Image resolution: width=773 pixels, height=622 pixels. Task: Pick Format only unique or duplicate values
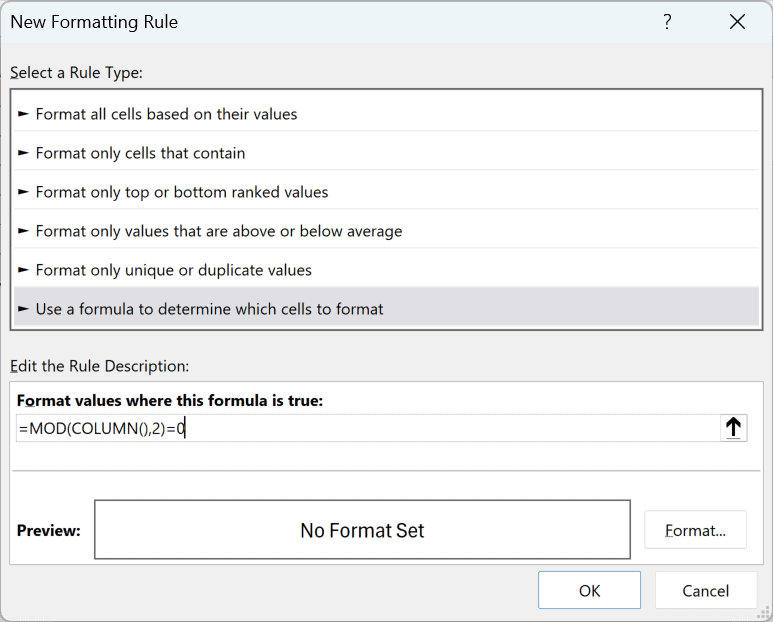tap(386, 270)
